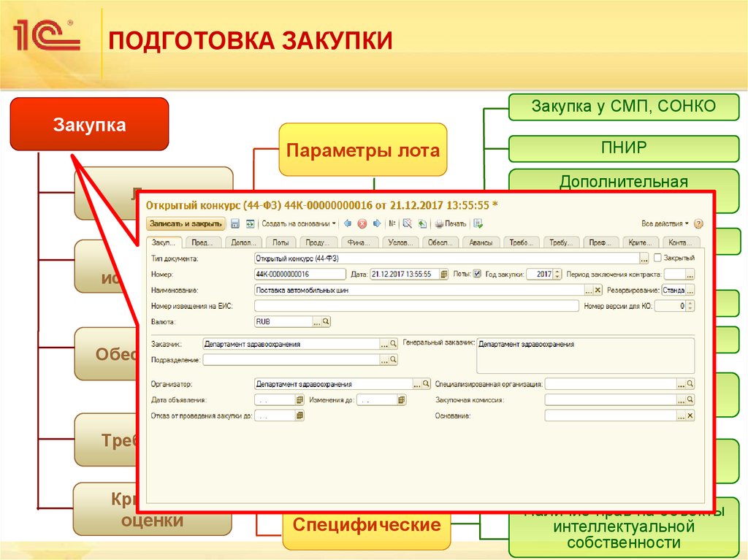
Task: Click the save document diskette icon
Action: click(x=234, y=223)
